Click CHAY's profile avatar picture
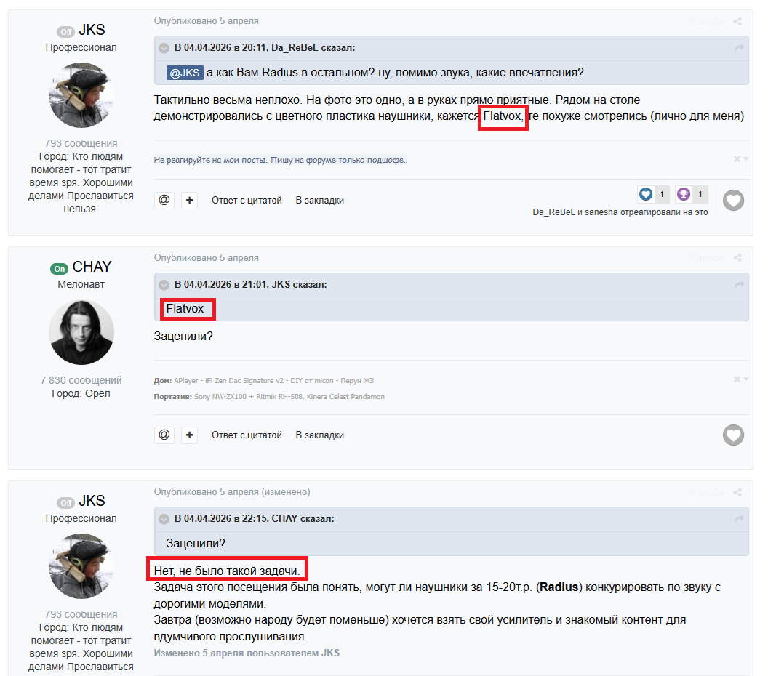 (81, 331)
